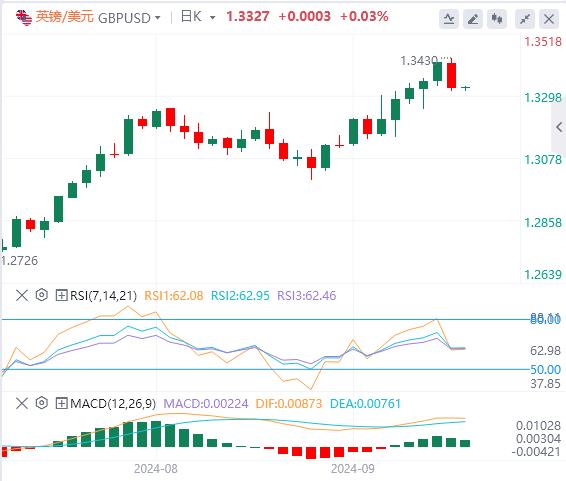Click the RSI1:62.08 value
The width and height of the screenshot is (566, 481).
pos(174,296)
